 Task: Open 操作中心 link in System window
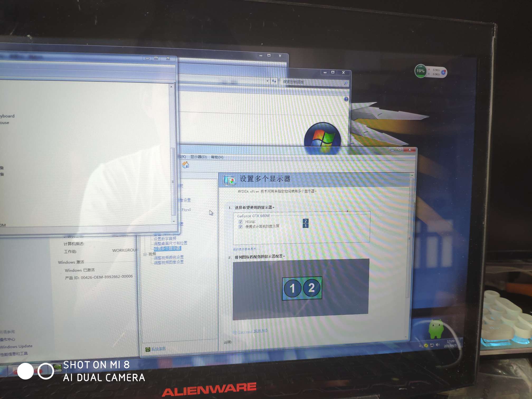click(7, 339)
